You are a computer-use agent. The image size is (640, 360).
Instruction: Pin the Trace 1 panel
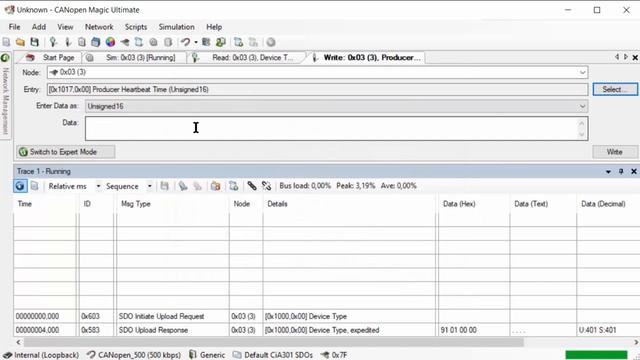coord(621,171)
